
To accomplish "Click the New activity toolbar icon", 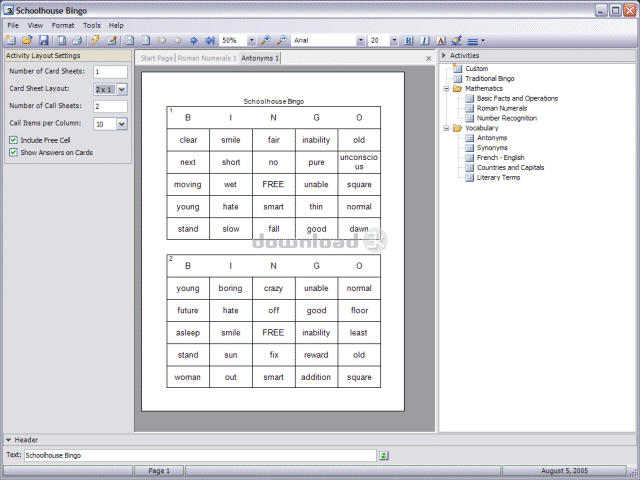I will click(11, 40).
